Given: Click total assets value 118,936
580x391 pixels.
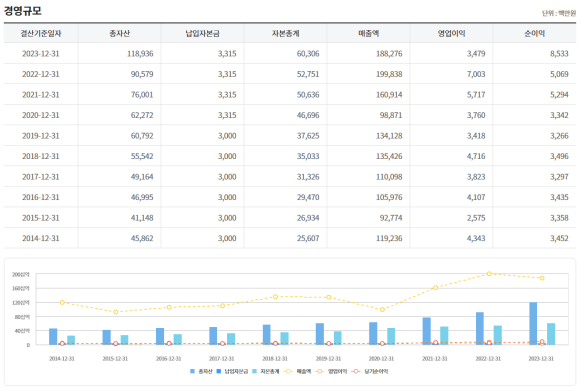Looking at the screenshot, I should (140, 54).
